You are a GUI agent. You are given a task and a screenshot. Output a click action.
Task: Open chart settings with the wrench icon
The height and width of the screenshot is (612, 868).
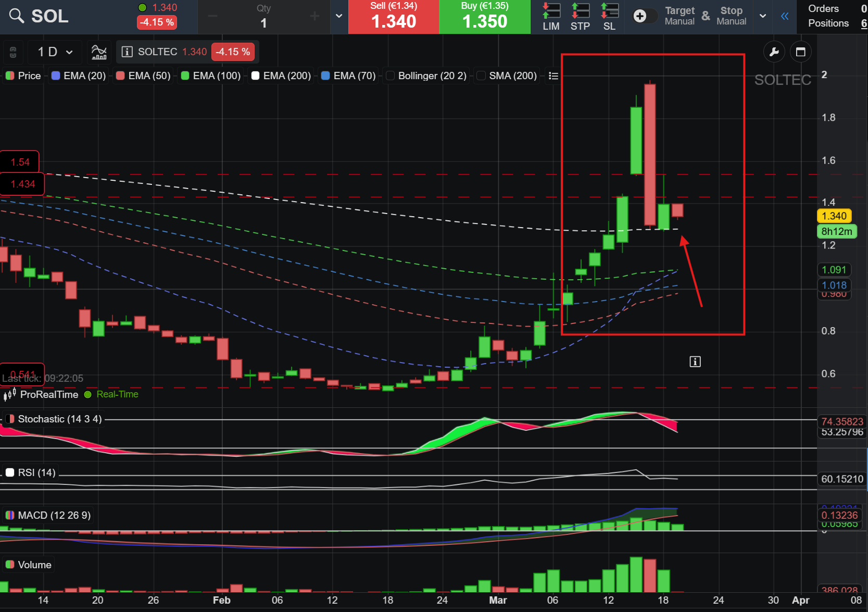(774, 52)
